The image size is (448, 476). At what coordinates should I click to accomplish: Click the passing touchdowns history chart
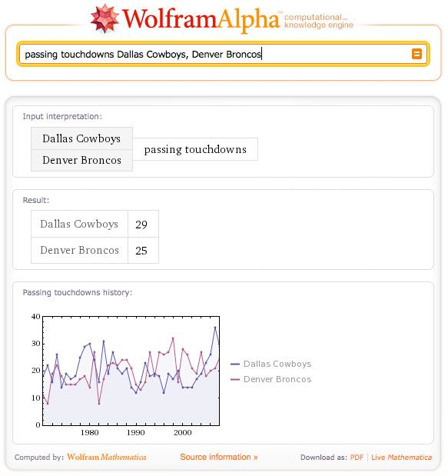[x=131, y=371]
